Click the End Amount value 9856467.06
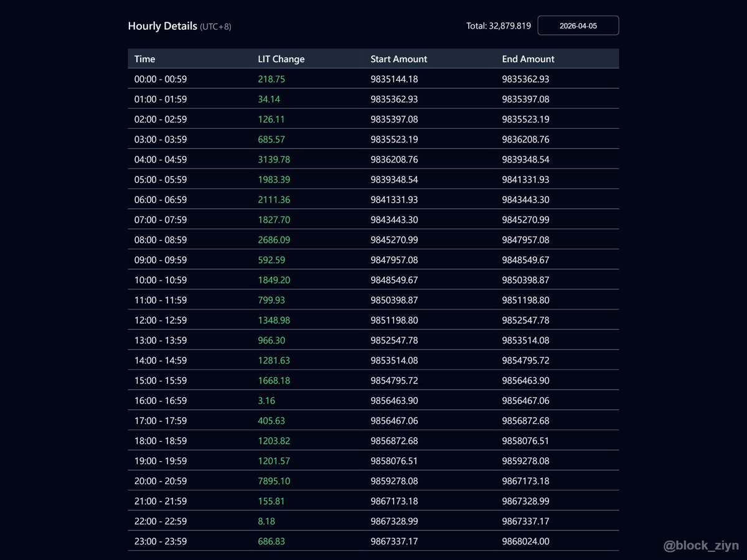Screen dimensions: 747x560 [526, 401]
